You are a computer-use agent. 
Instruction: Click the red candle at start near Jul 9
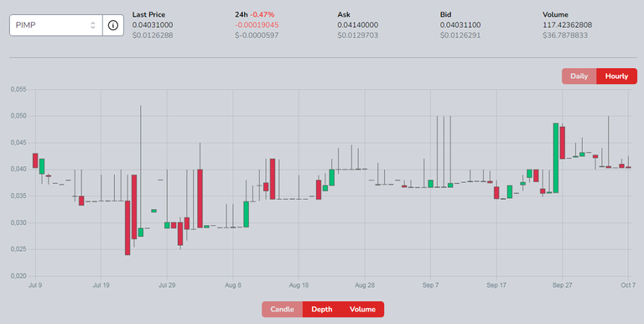pyautogui.click(x=35, y=160)
